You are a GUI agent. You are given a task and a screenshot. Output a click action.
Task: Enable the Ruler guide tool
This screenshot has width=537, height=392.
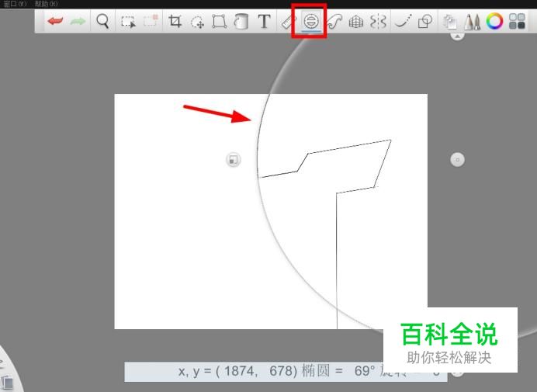(x=287, y=22)
